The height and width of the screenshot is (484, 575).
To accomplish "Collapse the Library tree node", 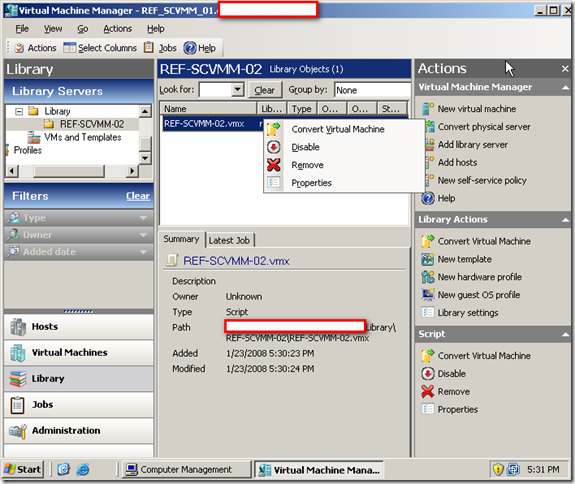I will [19, 111].
